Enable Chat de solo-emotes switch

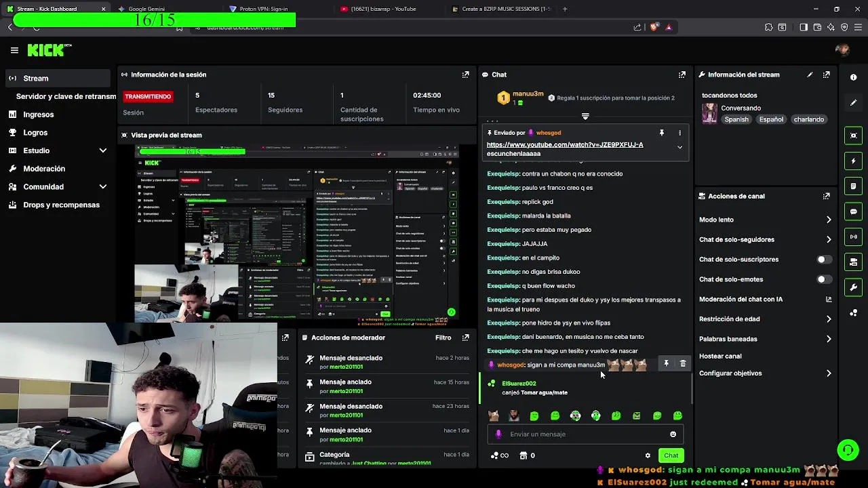tap(824, 279)
